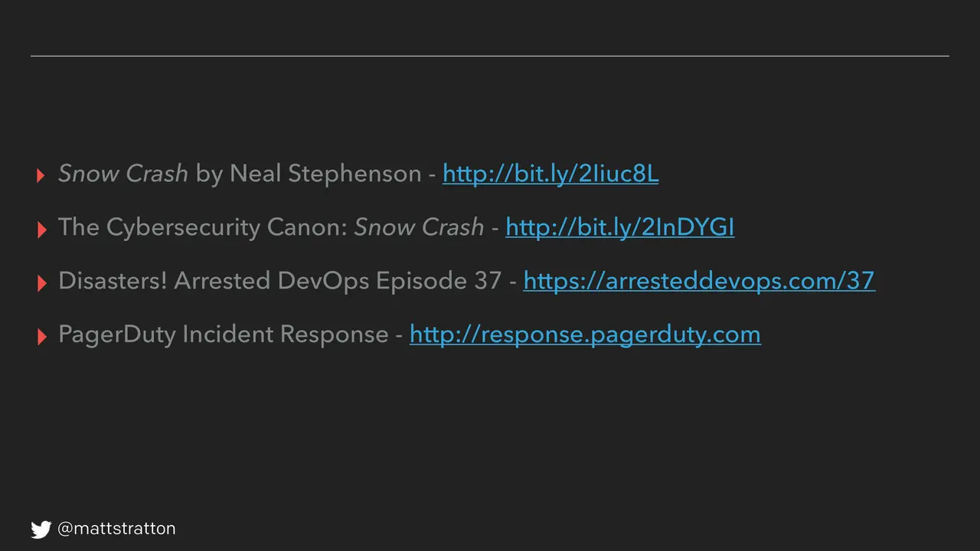Select the text 'Disasters! Arrested DevOps Episode 37'
The width and height of the screenshot is (980, 551).
tap(280, 281)
